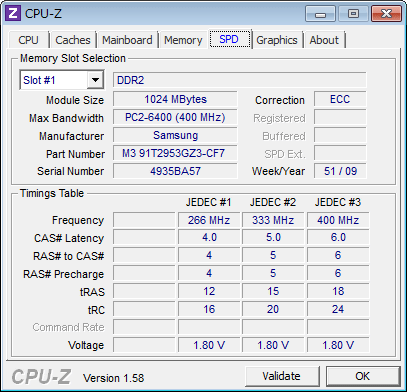This screenshot has width=407, height=392.
Task: Click the tRC value 20
Action: (273, 309)
